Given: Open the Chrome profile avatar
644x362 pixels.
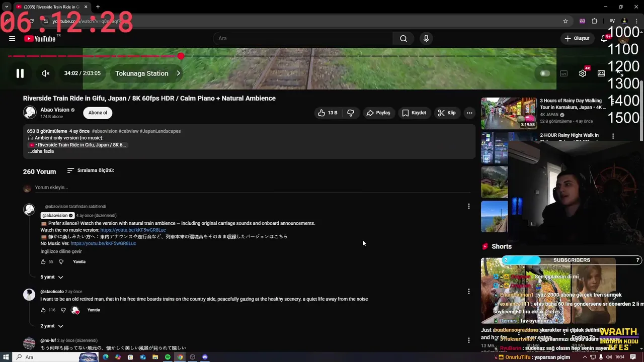Looking at the screenshot, I should (624, 21).
